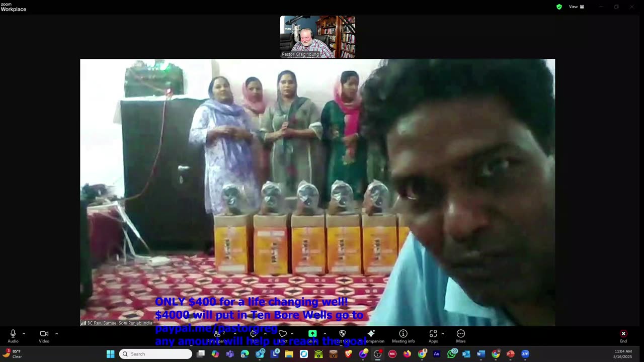Expand the caret beside React
Image resolution: width=644 pixels, height=362 pixels.
coord(292,334)
